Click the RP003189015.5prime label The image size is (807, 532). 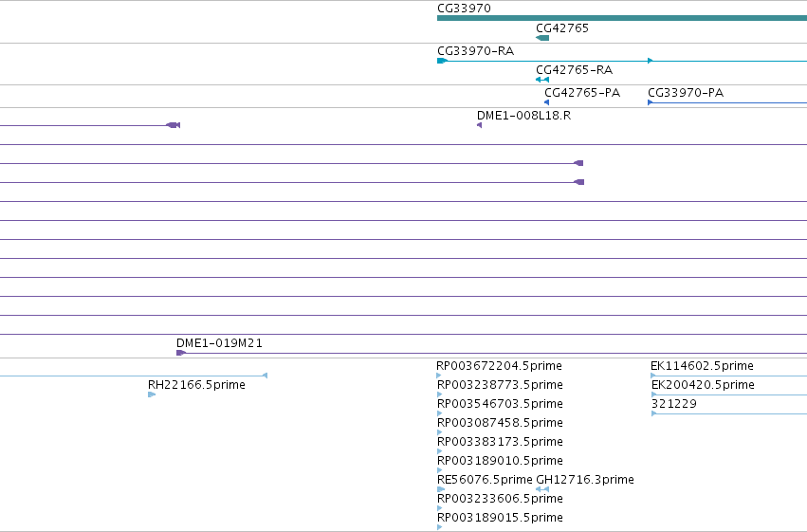coord(500,518)
